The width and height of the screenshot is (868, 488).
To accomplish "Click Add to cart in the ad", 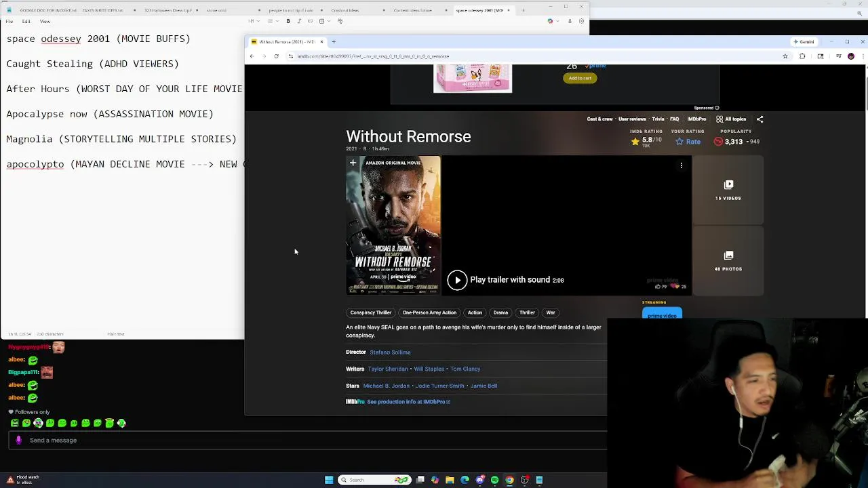I will [580, 78].
